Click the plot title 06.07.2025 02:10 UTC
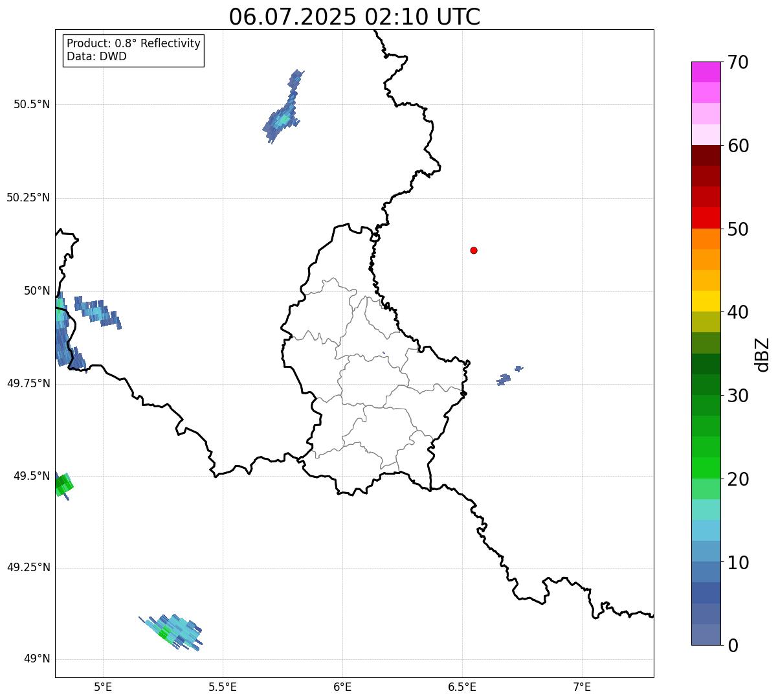The height and width of the screenshot is (700, 778). tap(355, 17)
